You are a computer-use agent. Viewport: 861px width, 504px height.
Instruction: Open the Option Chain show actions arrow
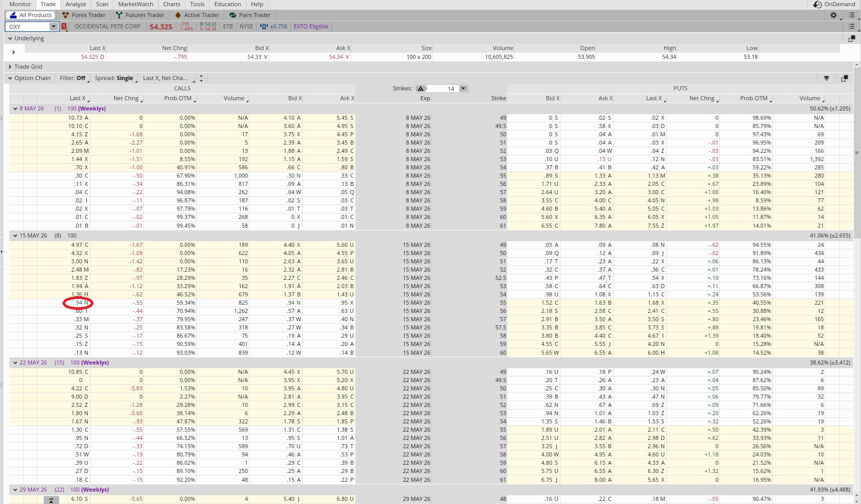click(826, 78)
